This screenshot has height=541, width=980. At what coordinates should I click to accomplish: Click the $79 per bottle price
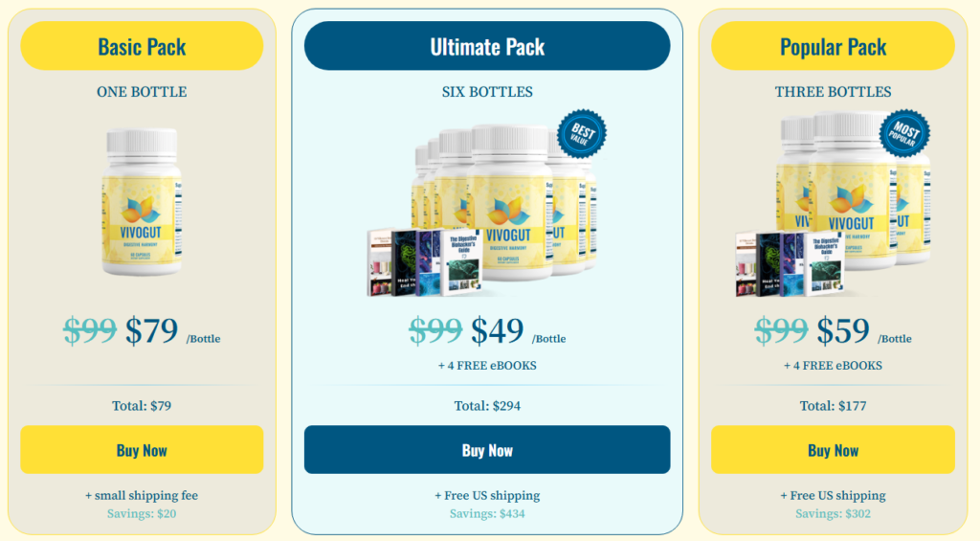click(152, 331)
